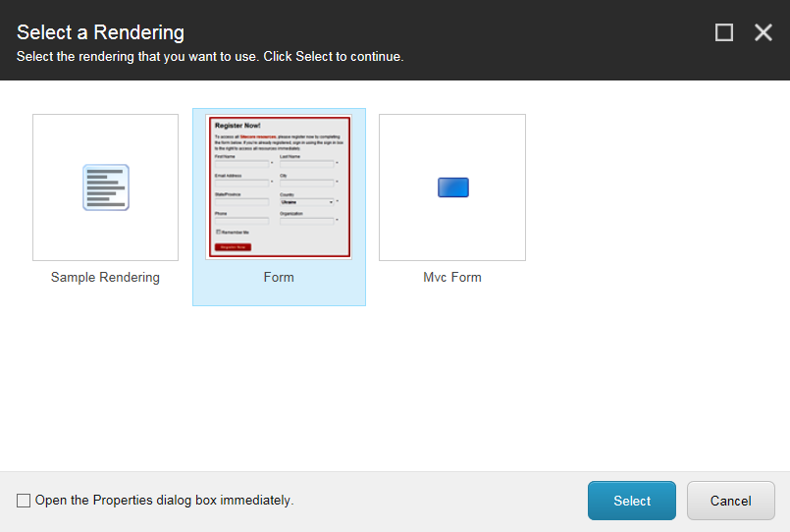This screenshot has width=790, height=532.
Task: Click the Country dropdown in the Form preview
Action: point(306,202)
